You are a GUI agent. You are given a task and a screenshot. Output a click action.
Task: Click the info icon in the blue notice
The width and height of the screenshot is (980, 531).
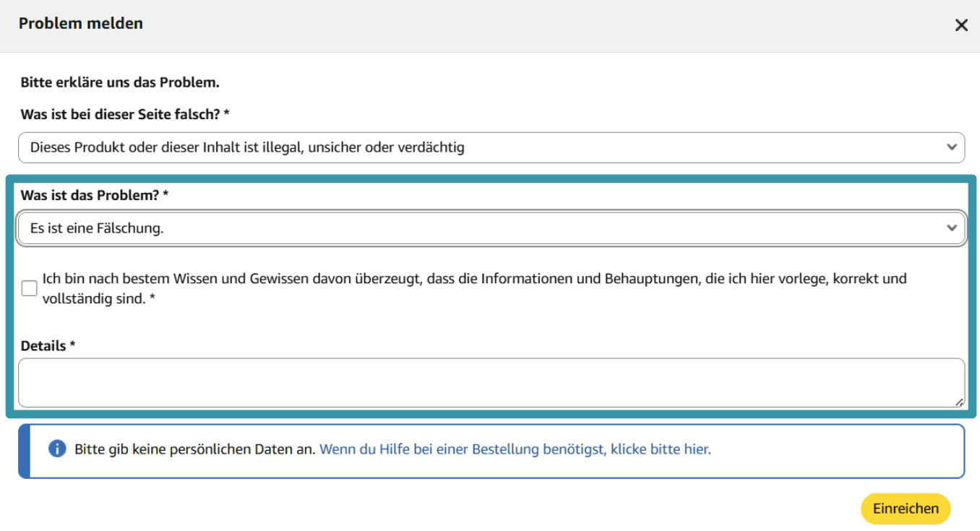tap(56, 449)
